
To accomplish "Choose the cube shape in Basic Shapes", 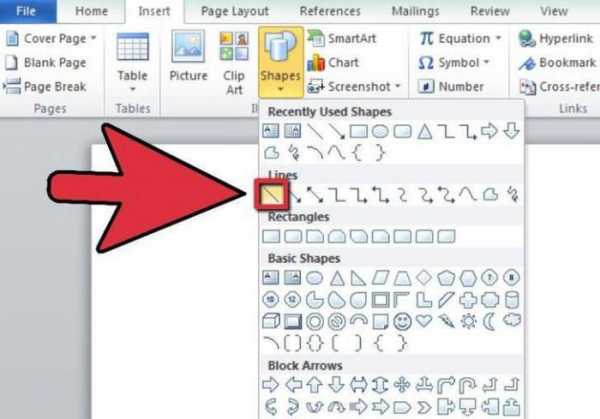I will click(x=271, y=321).
